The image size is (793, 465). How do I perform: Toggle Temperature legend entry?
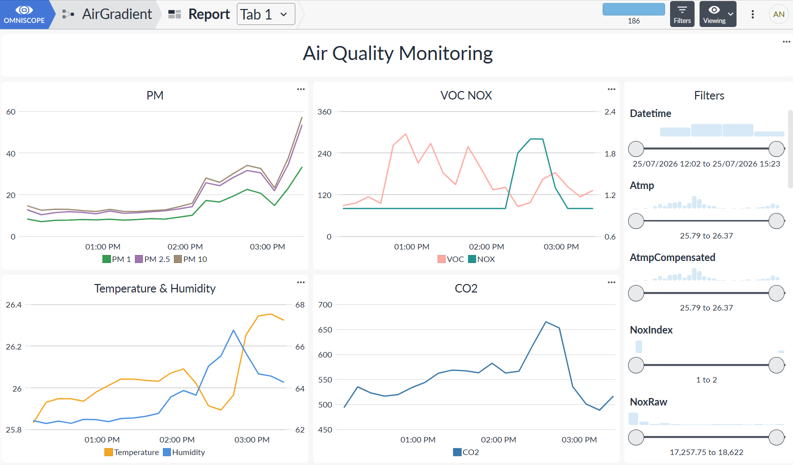point(131,452)
